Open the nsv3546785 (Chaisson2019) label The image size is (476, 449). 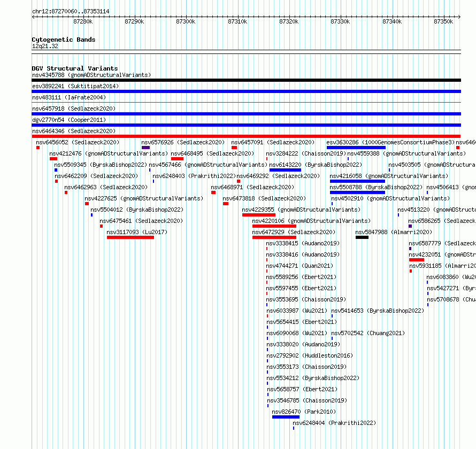point(307,400)
